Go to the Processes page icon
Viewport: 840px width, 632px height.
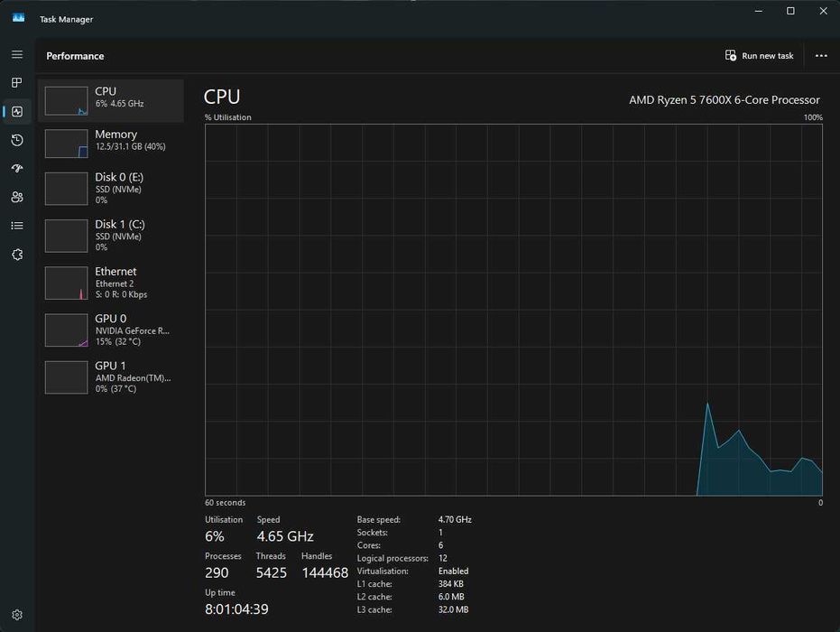pos(17,83)
